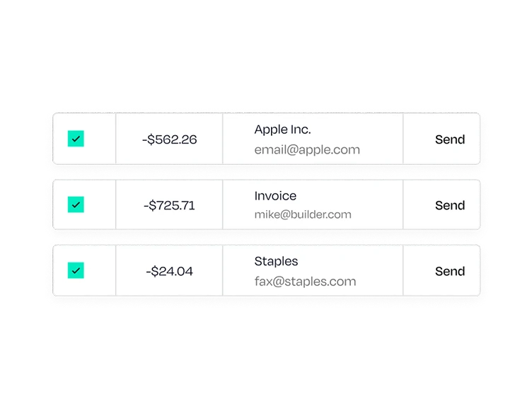532x416 pixels.
Task: Open the Staples vendor name
Action: [276, 261]
